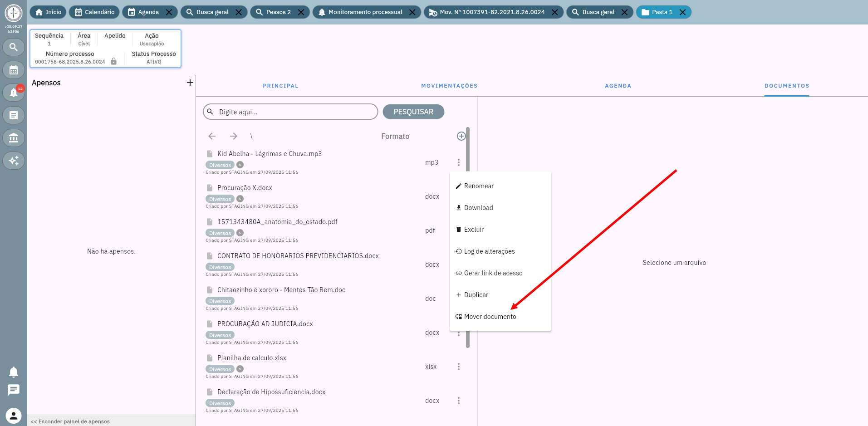Click the add document circle-plus icon
The height and width of the screenshot is (426, 868).
pyautogui.click(x=461, y=136)
